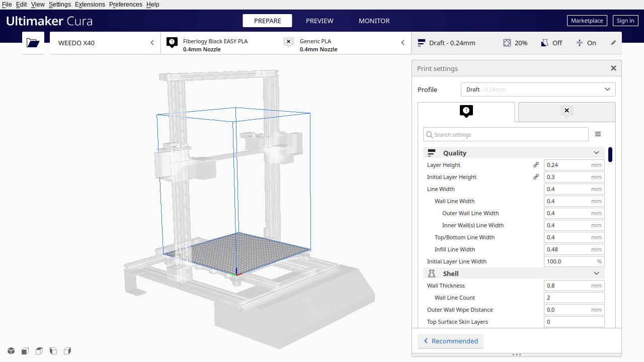The width and height of the screenshot is (644, 362).
Task: Click the support Off icon
Action: tap(544, 43)
